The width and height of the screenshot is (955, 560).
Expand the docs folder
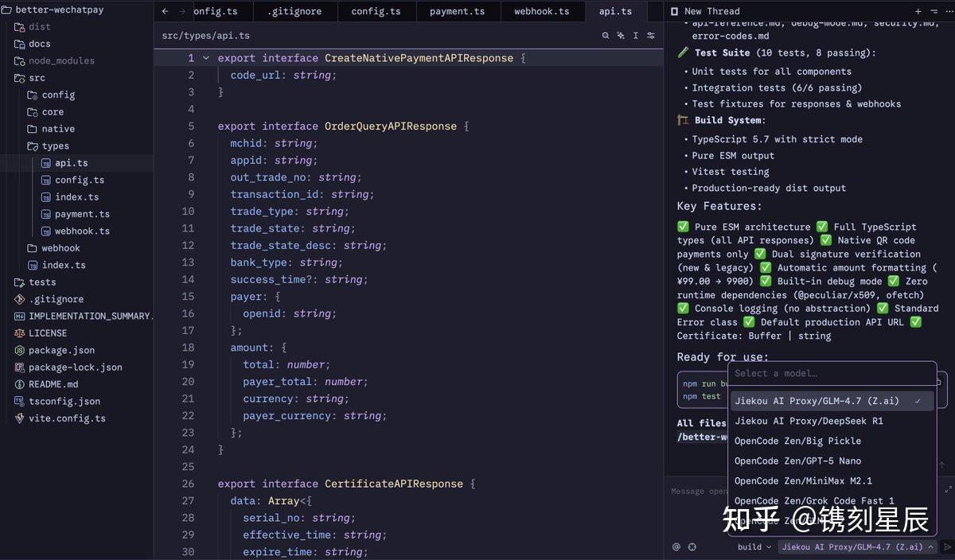tap(33, 44)
